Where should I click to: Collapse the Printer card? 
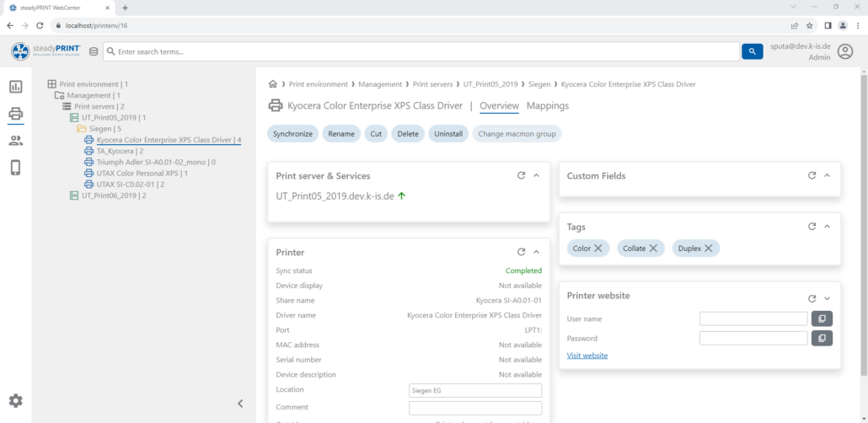[x=537, y=252]
